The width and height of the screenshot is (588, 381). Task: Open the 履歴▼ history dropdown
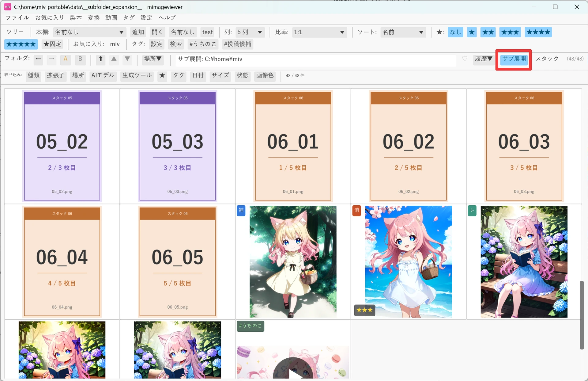pos(484,59)
